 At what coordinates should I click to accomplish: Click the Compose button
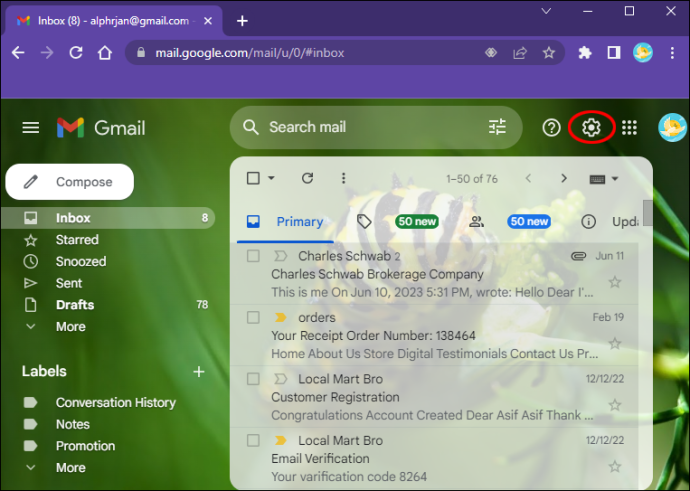tap(70, 182)
